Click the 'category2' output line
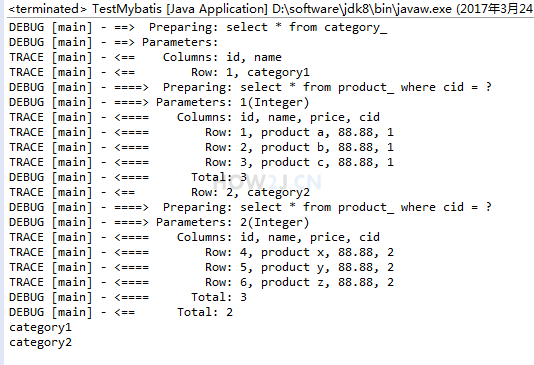The image size is (534, 365). (40, 342)
